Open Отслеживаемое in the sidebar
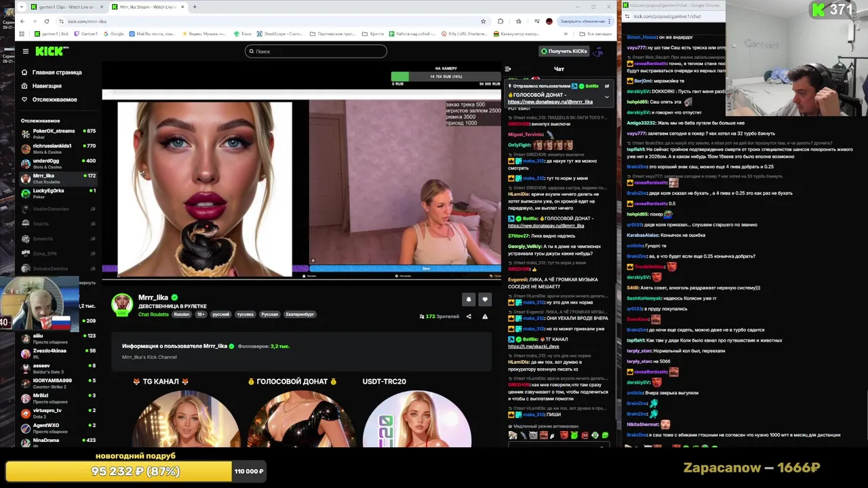This screenshot has width=868, height=488. [x=50, y=99]
